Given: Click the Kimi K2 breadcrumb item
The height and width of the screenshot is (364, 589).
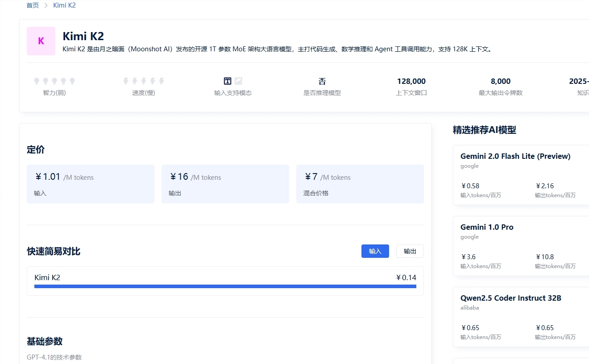Looking at the screenshot, I should pyautogui.click(x=64, y=5).
